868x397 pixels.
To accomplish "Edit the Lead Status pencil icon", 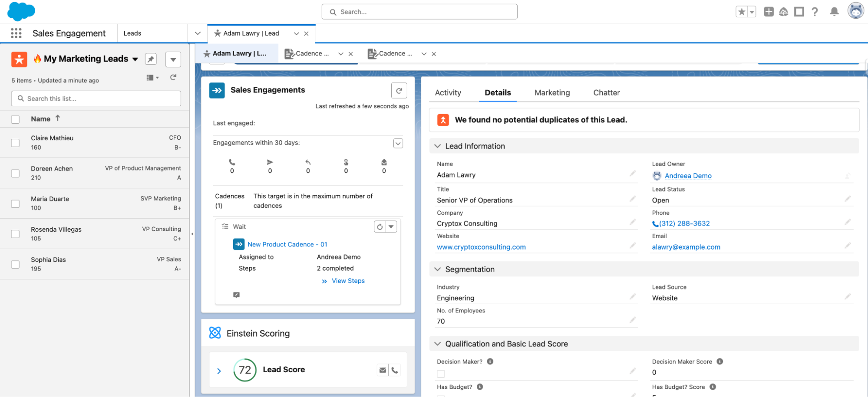I will (848, 199).
